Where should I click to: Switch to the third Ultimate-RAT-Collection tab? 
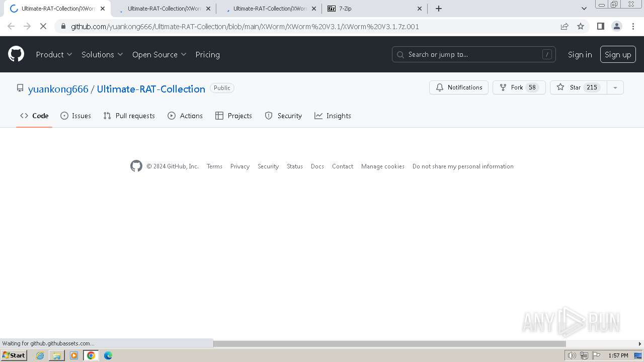click(x=269, y=9)
